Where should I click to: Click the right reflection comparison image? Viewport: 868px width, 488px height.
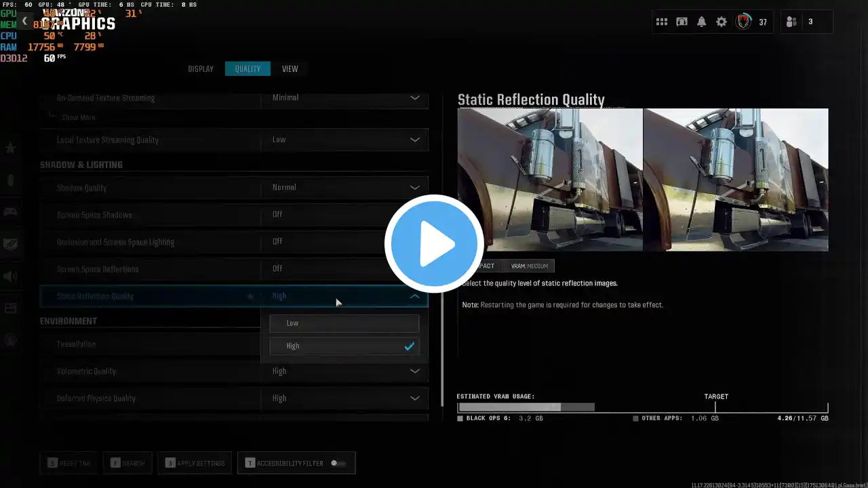point(736,180)
